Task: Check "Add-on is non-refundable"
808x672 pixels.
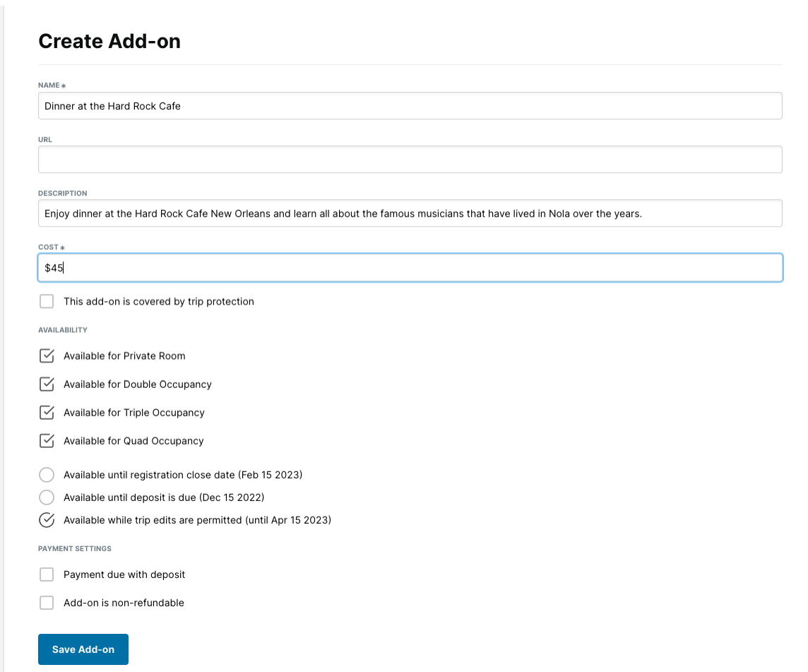Action: click(x=47, y=603)
